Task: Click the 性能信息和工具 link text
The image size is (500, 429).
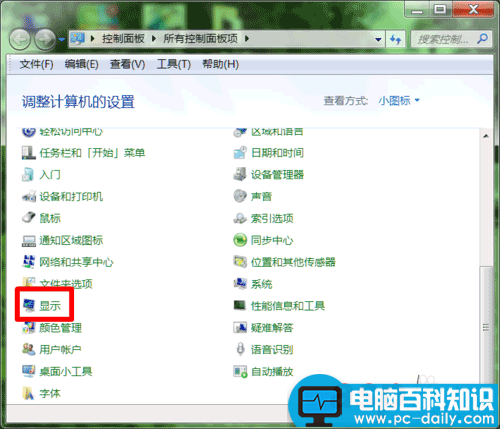Action: point(288,306)
